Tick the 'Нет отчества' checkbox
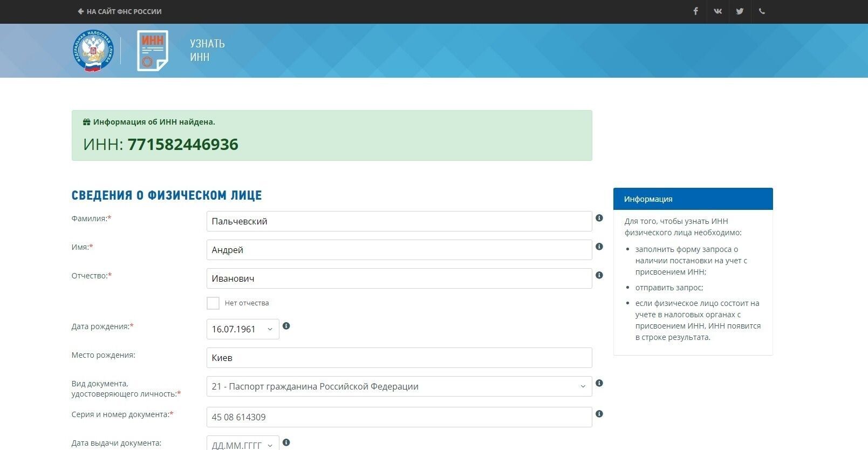 (x=213, y=303)
